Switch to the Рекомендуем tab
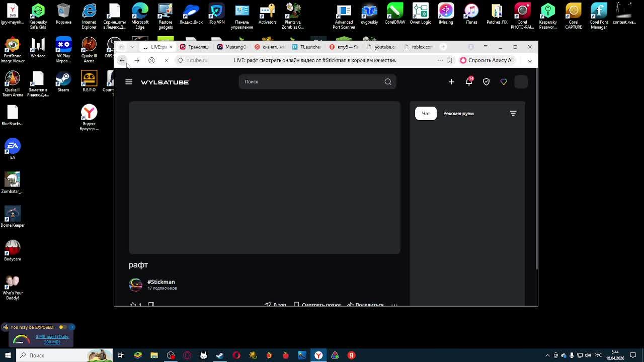The image size is (644, 362). point(458,113)
